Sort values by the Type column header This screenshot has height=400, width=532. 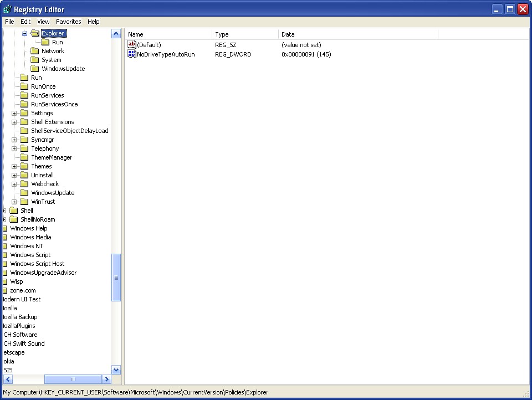tap(245, 34)
